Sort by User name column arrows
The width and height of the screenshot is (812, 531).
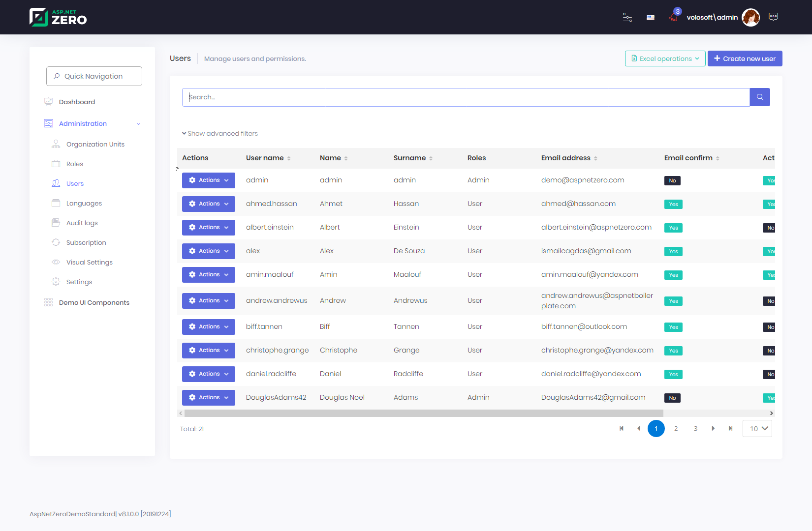tap(289, 158)
